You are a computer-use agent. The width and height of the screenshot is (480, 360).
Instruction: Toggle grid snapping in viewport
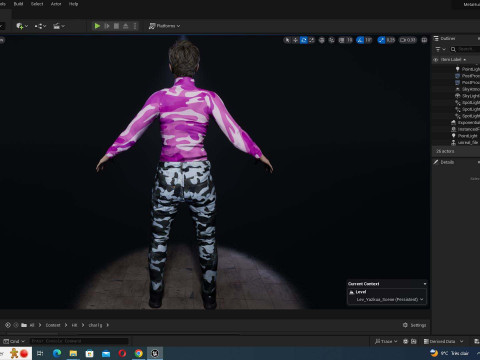(342, 40)
